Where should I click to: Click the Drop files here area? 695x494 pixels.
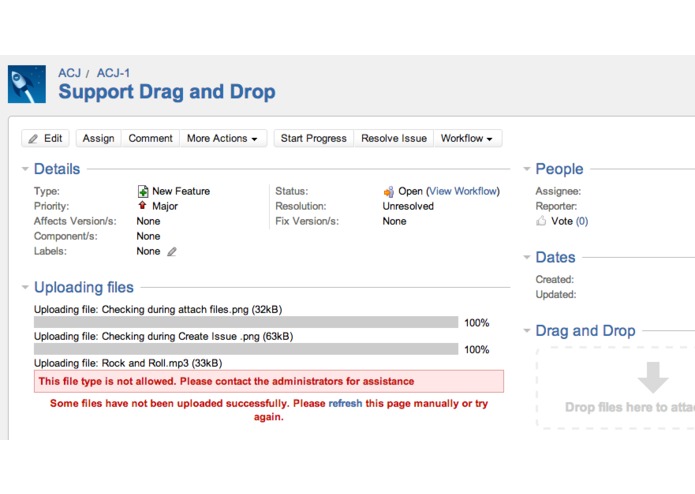[616, 388]
